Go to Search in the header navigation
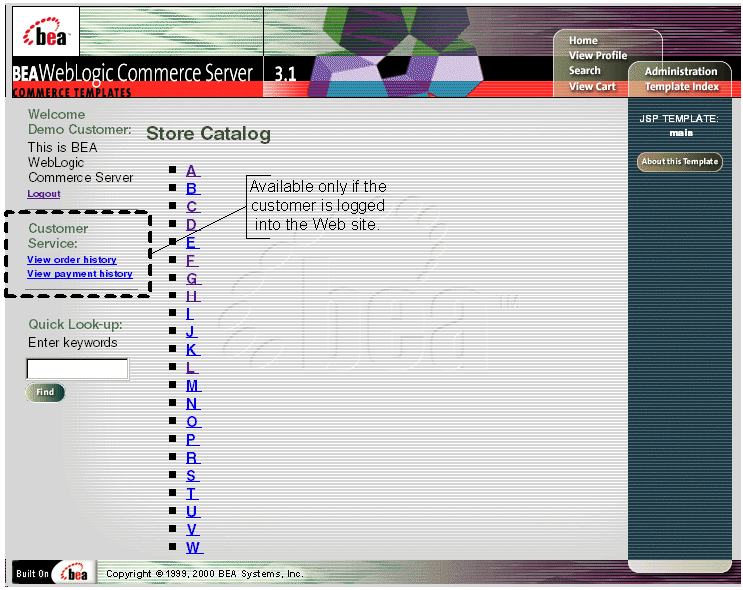 click(x=584, y=71)
